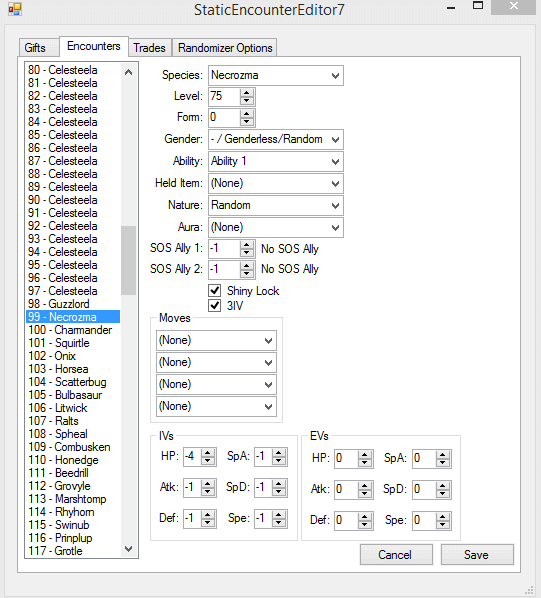541x598 pixels.
Task: Open the Randomizer Options tab
Action: point(225,48)
